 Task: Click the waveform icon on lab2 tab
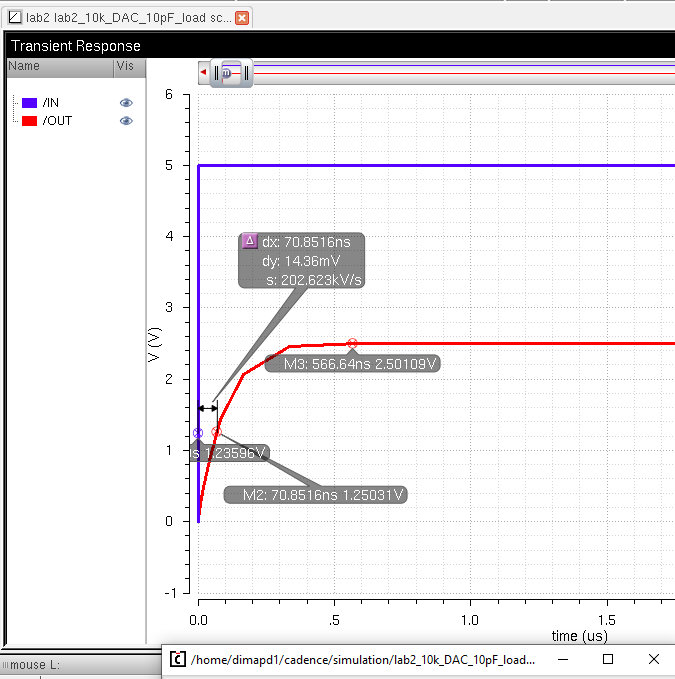click(14, 17)
